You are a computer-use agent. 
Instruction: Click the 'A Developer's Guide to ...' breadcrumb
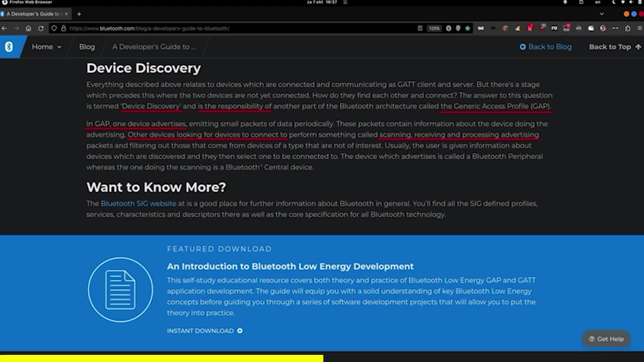pyautogui.click(x=154, y=47)
